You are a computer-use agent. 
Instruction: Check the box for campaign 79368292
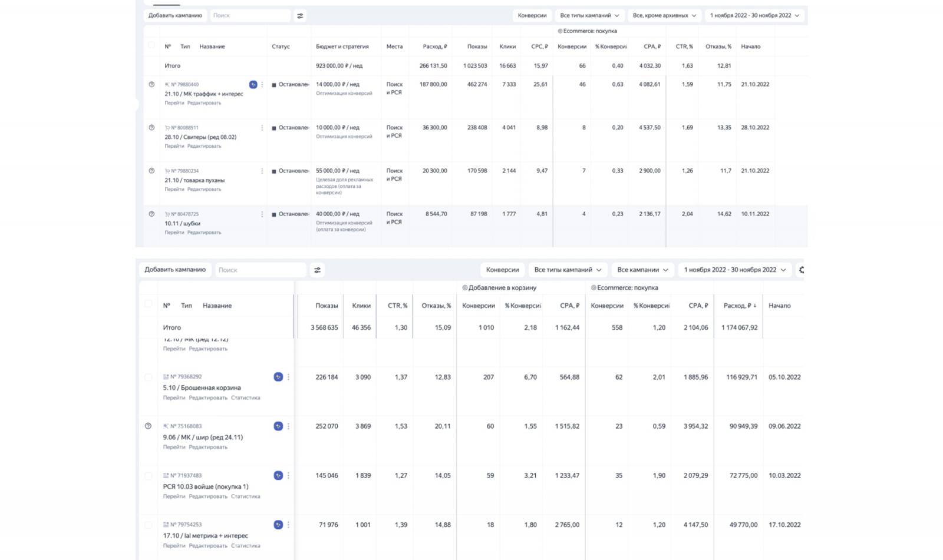(x=148, y=377)
